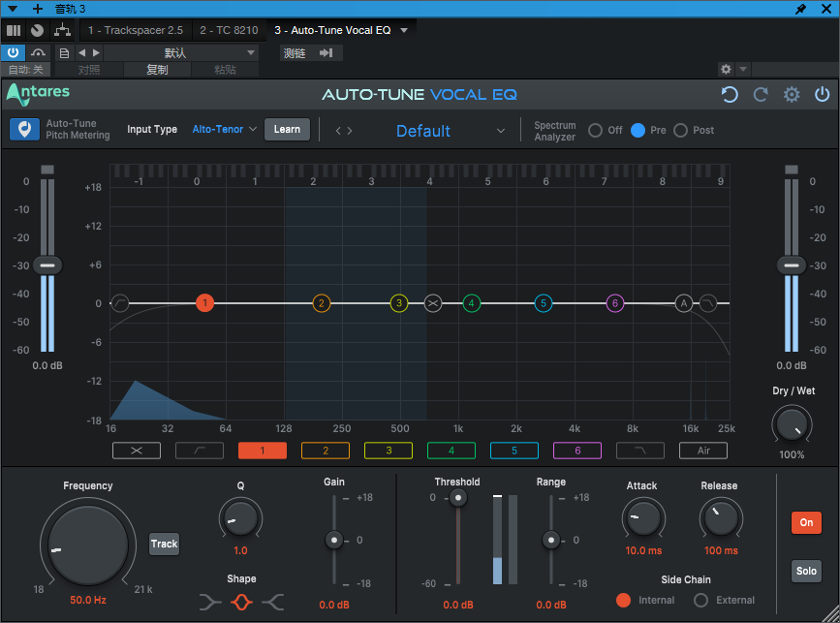Toggle the host plugin bypass power button
This screenshot has width=840, height=623.
(x=13, y=52)
